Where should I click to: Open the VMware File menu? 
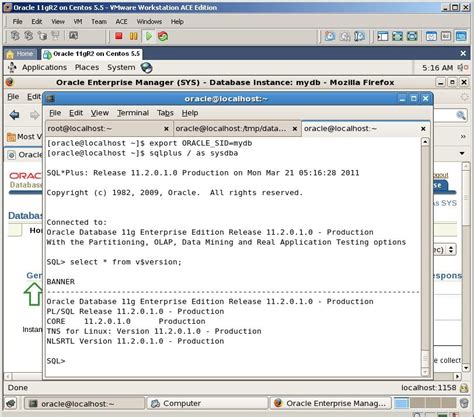pyautogui.click(x=17, y=22)
